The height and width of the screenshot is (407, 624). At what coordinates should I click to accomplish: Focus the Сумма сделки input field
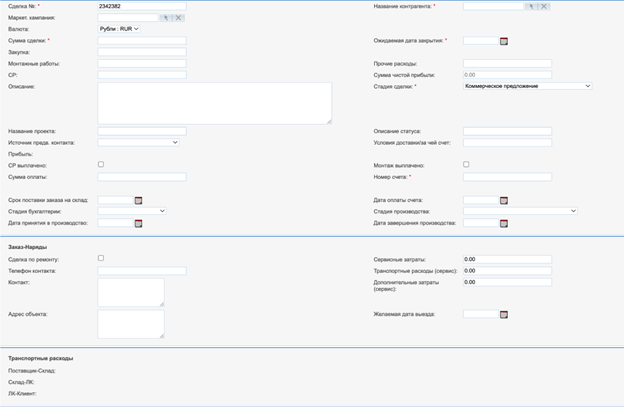[142, 41]
